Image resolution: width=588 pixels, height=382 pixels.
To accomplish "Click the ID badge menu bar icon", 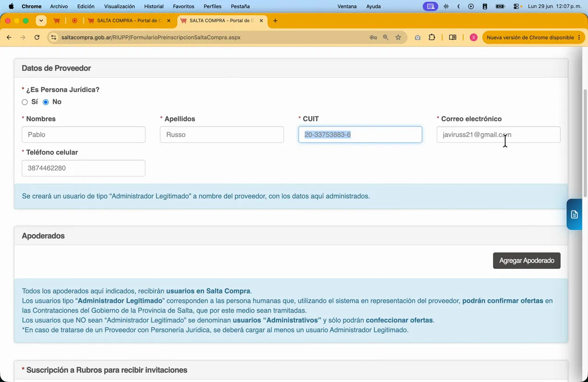I will 485,6.
